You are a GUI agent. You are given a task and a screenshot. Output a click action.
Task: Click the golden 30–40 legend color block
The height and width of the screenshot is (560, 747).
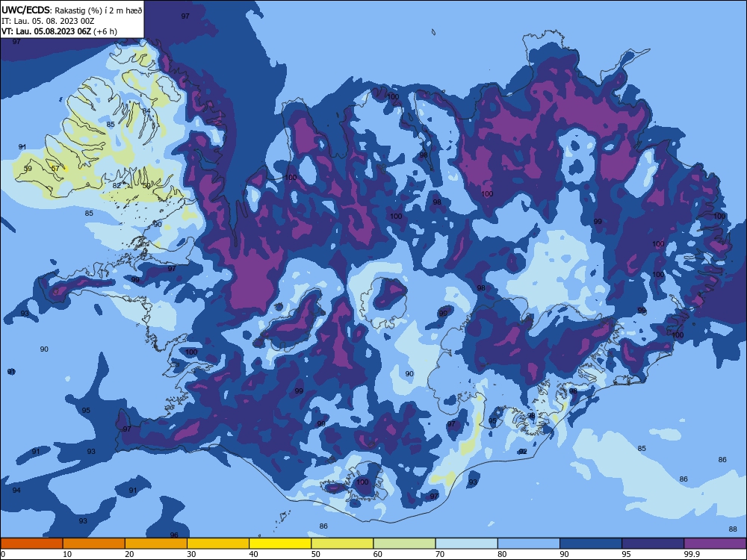click(218, 544)
